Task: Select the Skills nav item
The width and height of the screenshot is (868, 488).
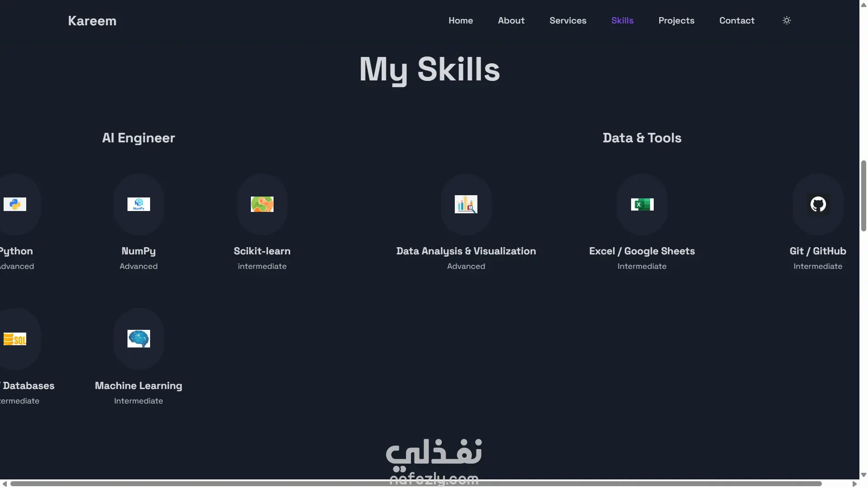Action: pyautogui.click(x=623, y=20)
